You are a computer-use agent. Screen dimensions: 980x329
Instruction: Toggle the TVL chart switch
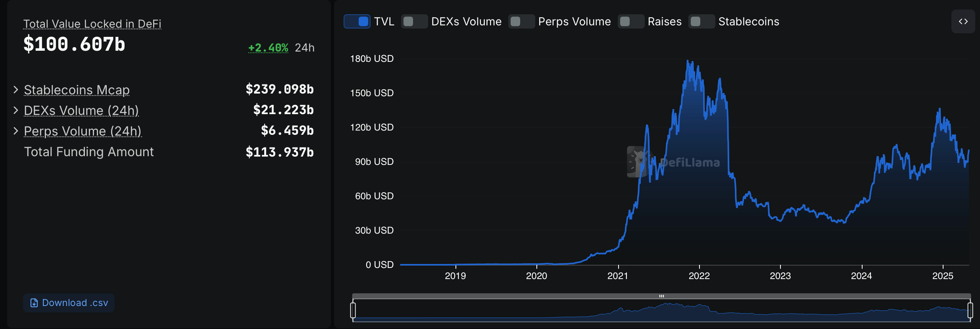pyautogui.click(x=357, y=21)
